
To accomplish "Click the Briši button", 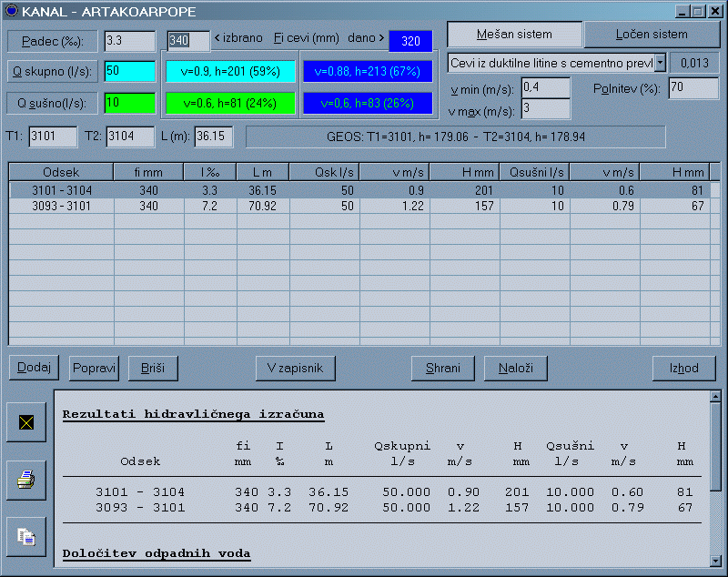I will pos(152,368).
